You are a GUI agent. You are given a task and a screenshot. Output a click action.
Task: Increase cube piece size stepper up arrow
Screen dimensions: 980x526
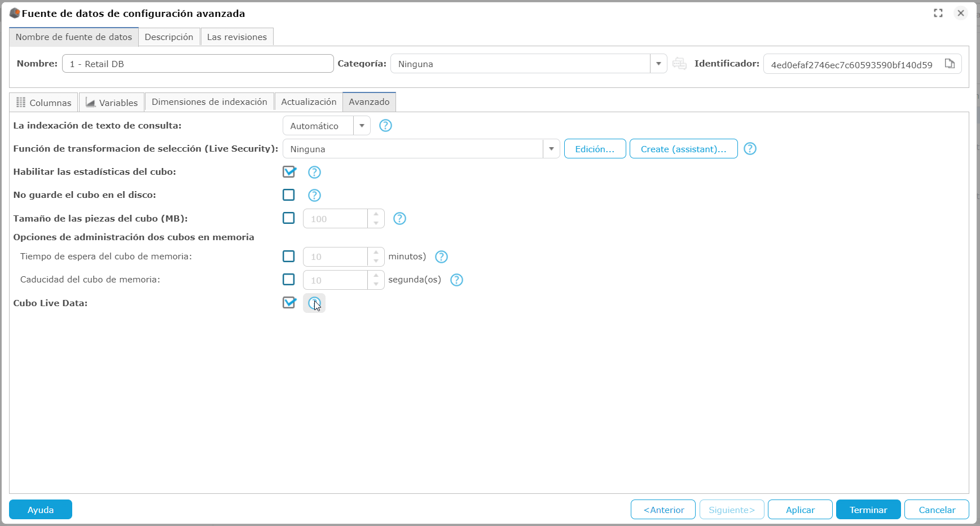click(376, 214)
